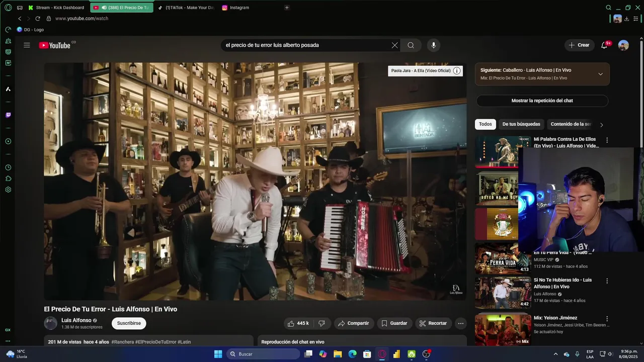Open En Tu Perra Vida video thumbnail
Image resolution: width=644 pixels, height=362 pixels.
coord(503,258)
